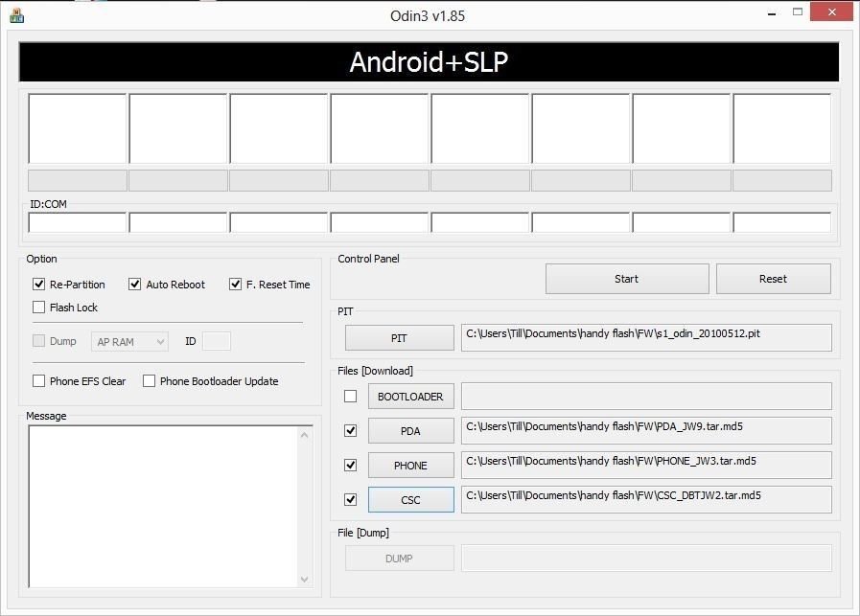Click the first ID:COM port box
Image resolution: width=860 pixels, height=616 pixels.
[x=78, y=223]
